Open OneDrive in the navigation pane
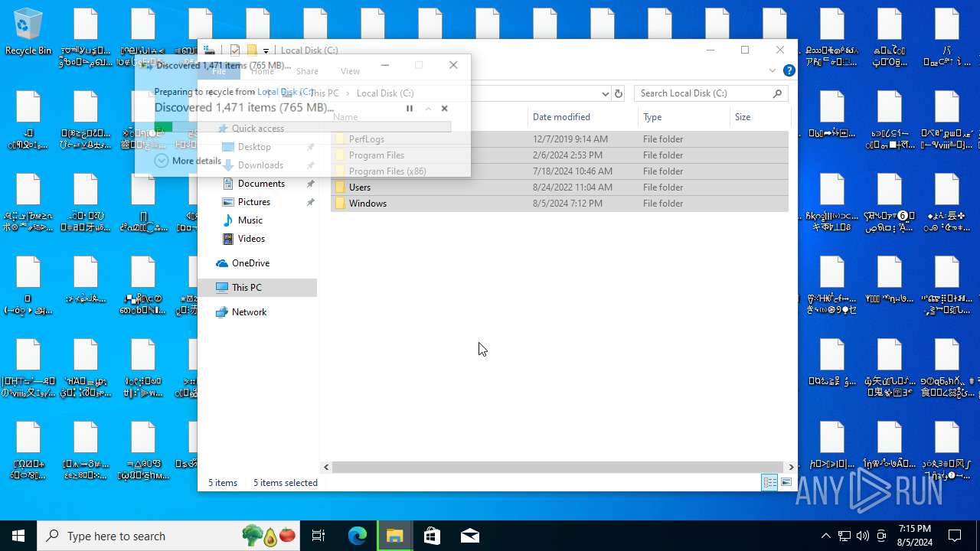The image size is (980, 551). 250,263
